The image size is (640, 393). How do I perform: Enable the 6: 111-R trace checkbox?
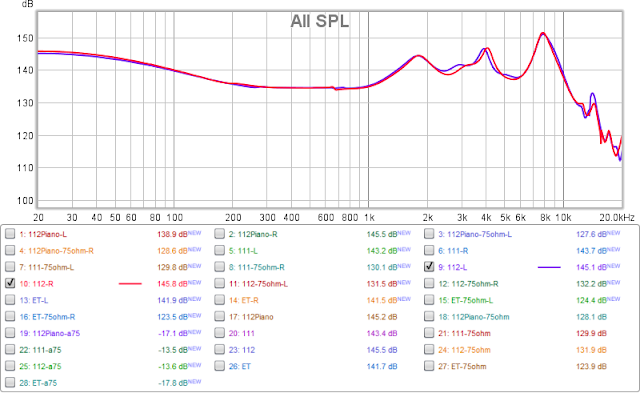(x=429, y=250)
